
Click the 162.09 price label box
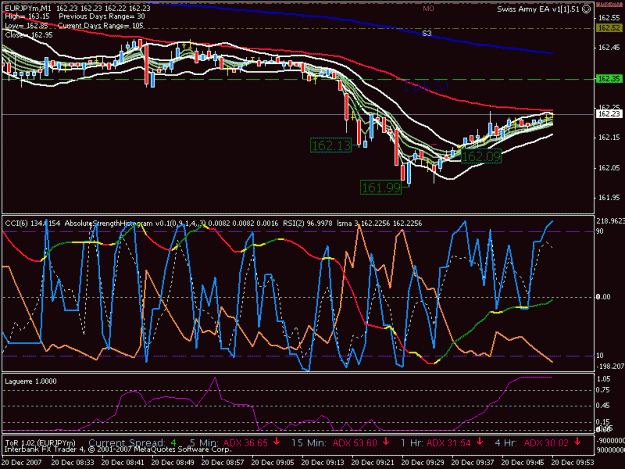pos(481,156)
